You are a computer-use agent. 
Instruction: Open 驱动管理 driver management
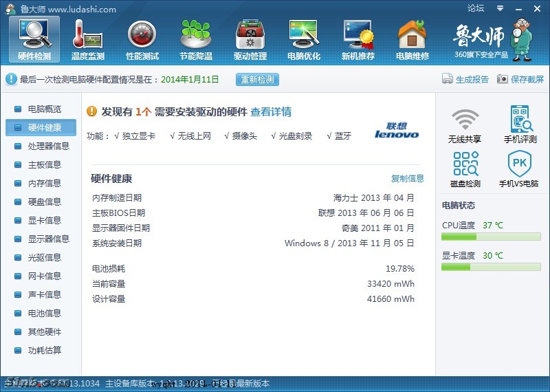(250, 39)
